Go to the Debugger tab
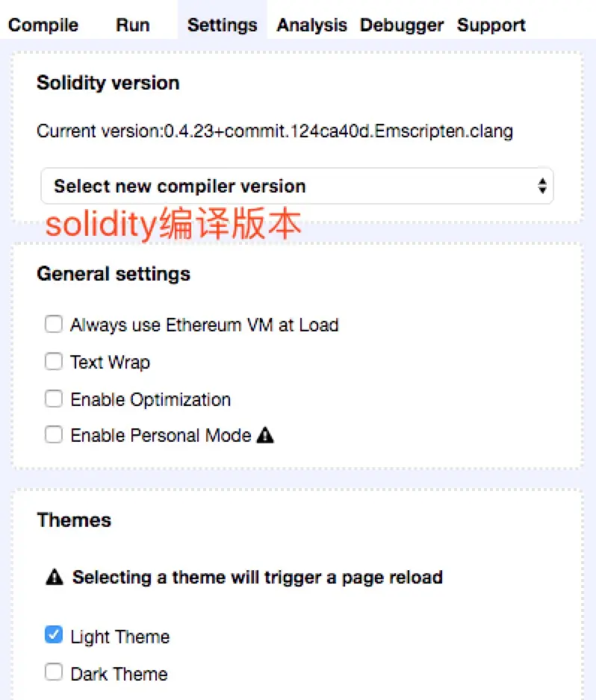 point(402,25)
